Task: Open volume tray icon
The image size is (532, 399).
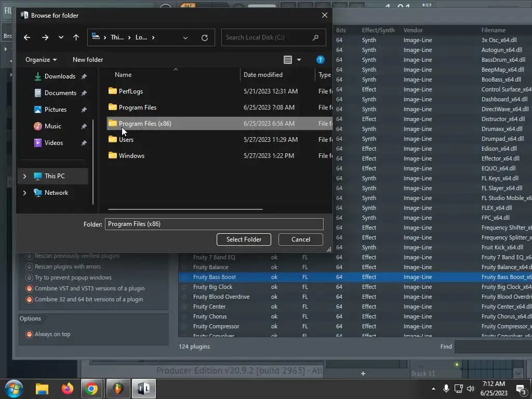Action: point(471,389)
